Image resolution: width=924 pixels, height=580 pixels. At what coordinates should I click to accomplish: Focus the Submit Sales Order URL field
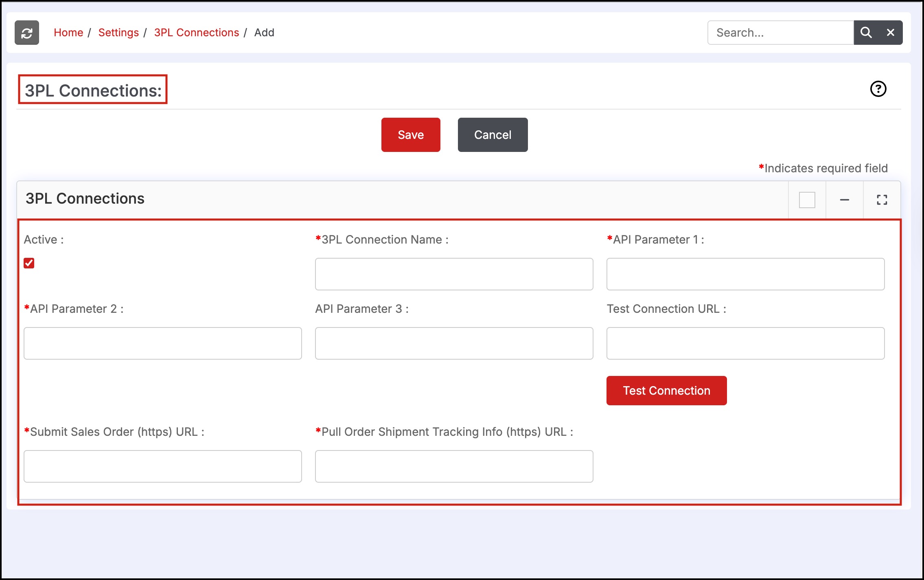pyautogui.click(x=163, y=466)
